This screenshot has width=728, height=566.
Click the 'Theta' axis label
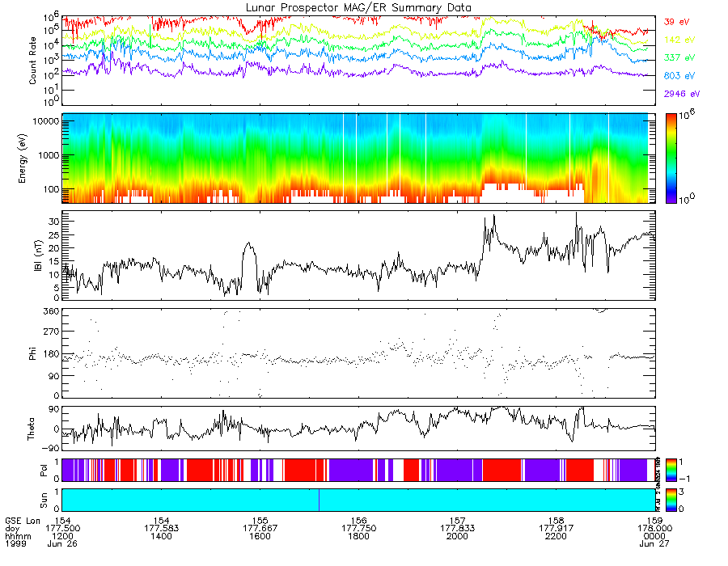pos(31,429)
